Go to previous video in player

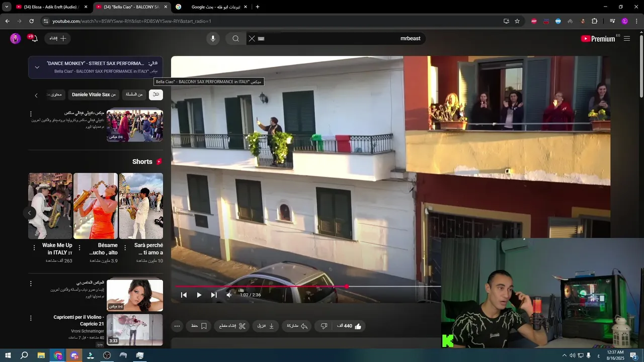[184, 295]
